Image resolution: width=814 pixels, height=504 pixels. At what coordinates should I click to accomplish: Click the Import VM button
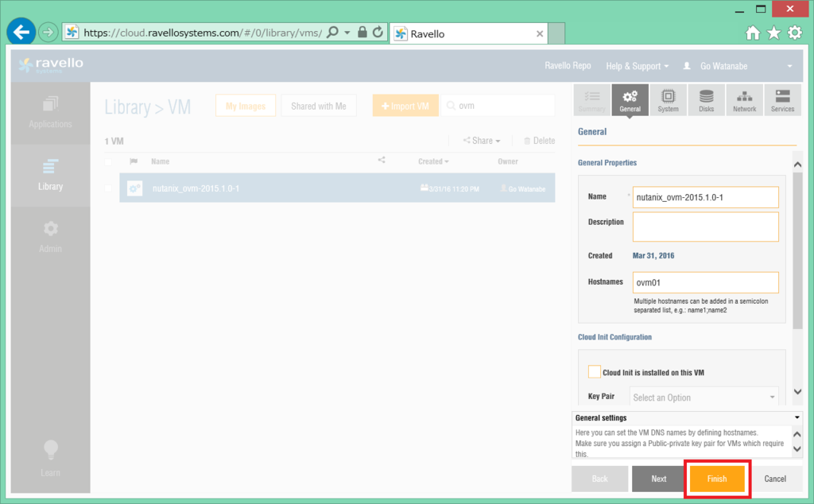pyautogui.click(x=405, y=106)
